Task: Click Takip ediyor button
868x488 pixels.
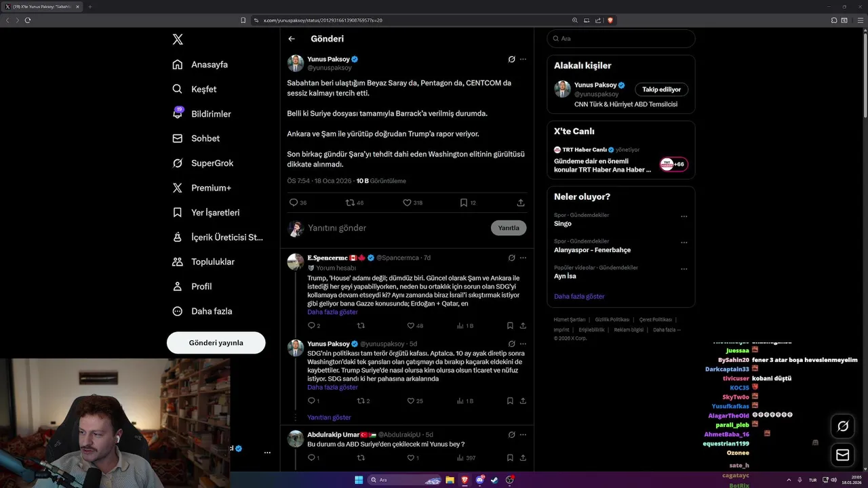Action: tap(662, 89)
